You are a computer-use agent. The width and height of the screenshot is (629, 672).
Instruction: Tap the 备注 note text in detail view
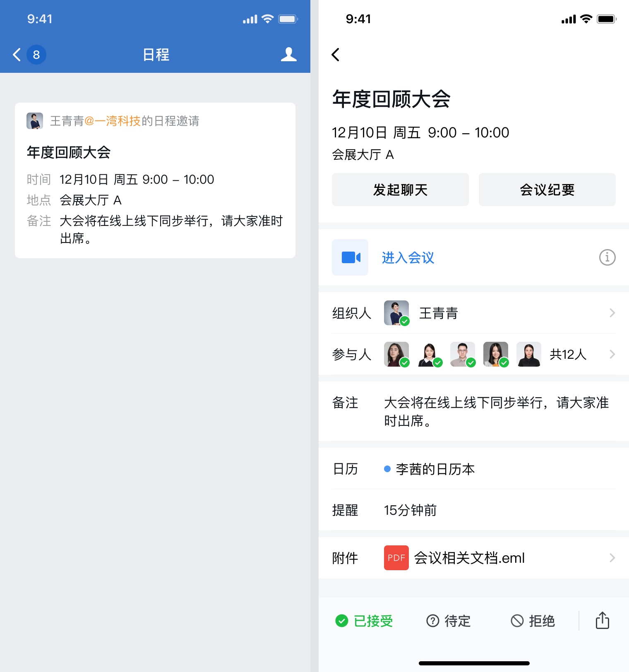click(x=496, y=411)
